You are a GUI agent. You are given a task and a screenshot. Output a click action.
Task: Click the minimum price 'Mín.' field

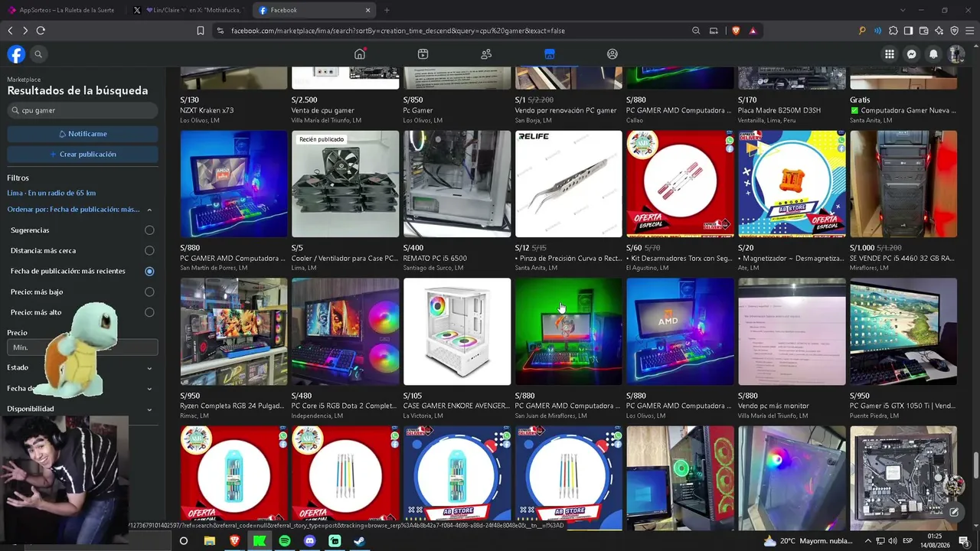[44, 347]
